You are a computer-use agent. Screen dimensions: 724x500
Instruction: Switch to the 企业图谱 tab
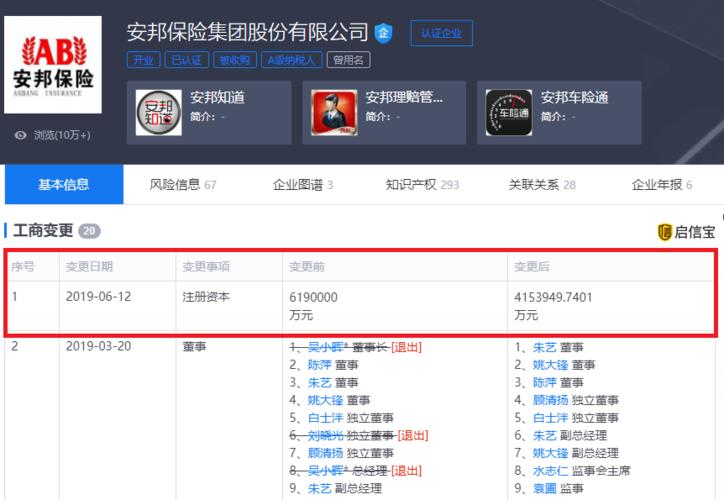(x=302, y=185)
